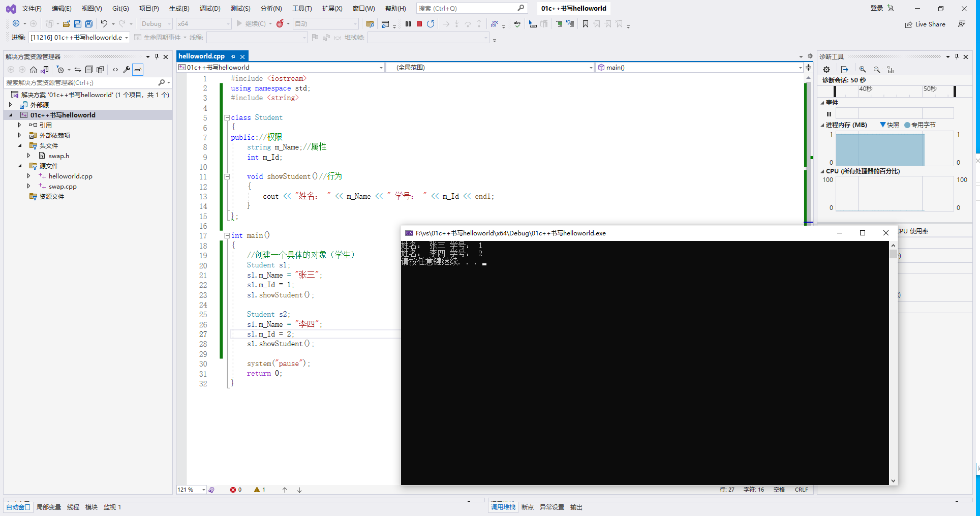The height and width of the screenshot is (516, 980).
Task: Select swap.cpp in Solution Explorer
Action: (x=63, y=186)
